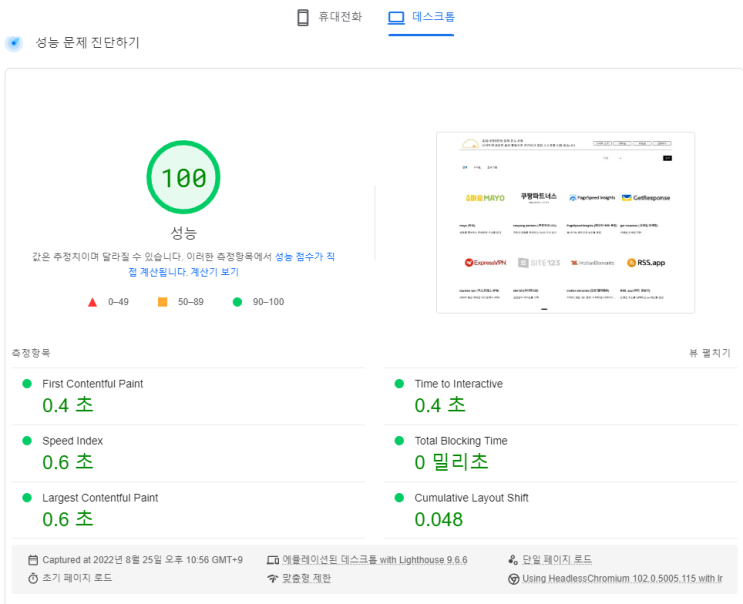The width and height of the screenshot is (743, 604).
Task: Open the 맞춤형 제한 link
Action: pos(307,578)
